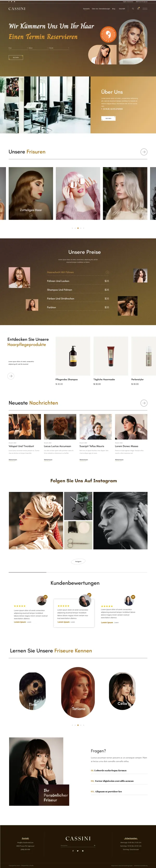Click the arrow icon on Zotteliges Haar card
156x868 pixels.
(31, 215)
